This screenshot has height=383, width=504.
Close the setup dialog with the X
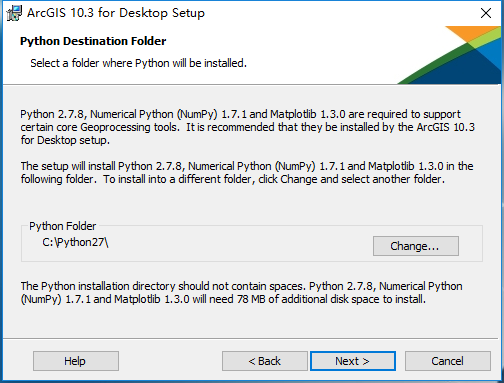tap(486, 13)
